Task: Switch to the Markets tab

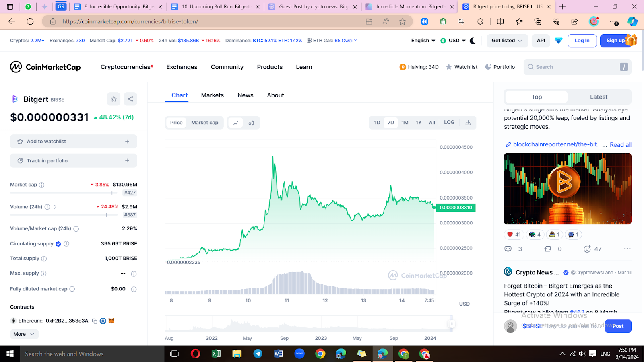Action: pos(213,95)
